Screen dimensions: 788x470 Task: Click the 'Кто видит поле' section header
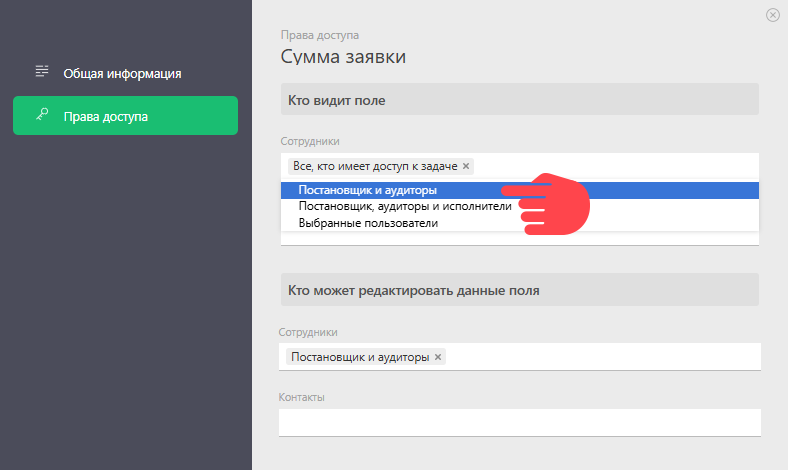click(x=520, y=99)
